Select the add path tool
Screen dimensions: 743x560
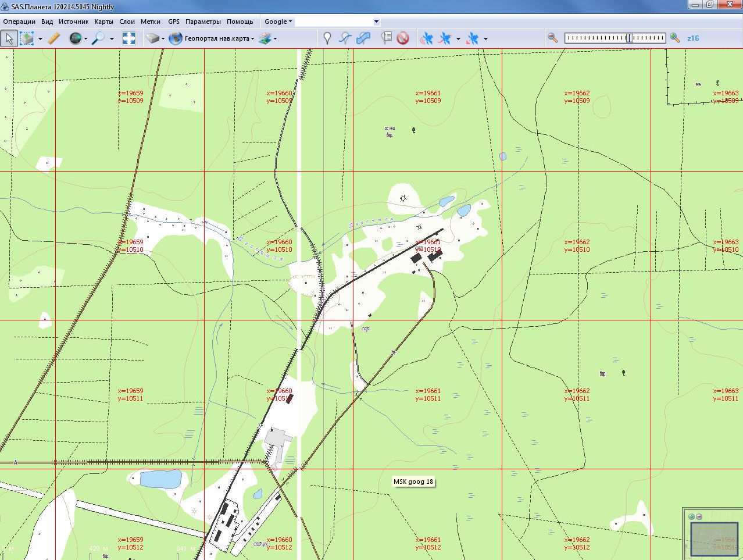coord(345,38)
